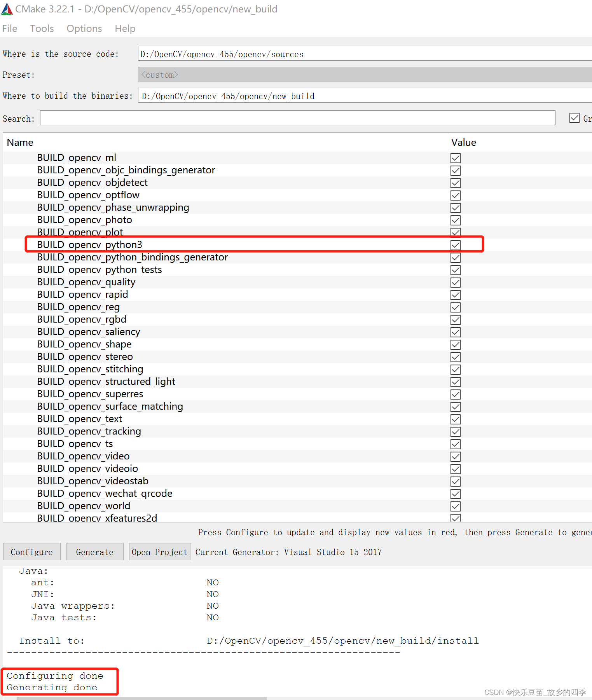This screenshot has width=592, height=700.
Task: Toggle BUILD_opencv_world checkbox
Action: tap(456, 506)
